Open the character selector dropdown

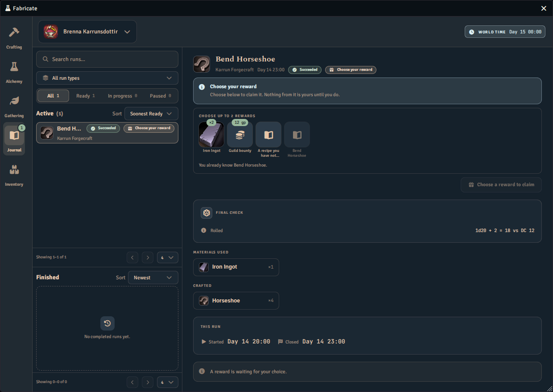87,32
